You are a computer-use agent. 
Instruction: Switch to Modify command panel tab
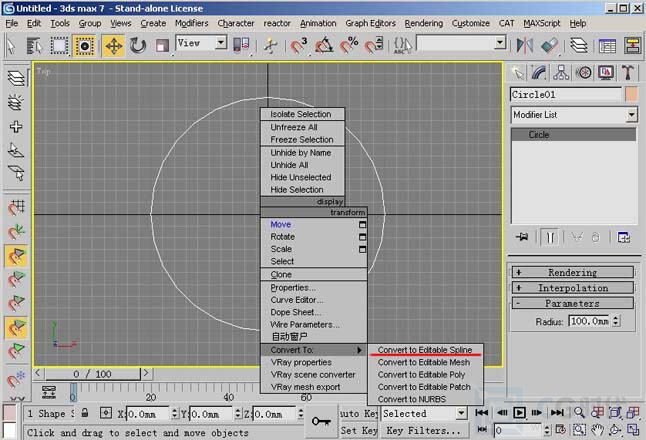(x=539, y=73)
